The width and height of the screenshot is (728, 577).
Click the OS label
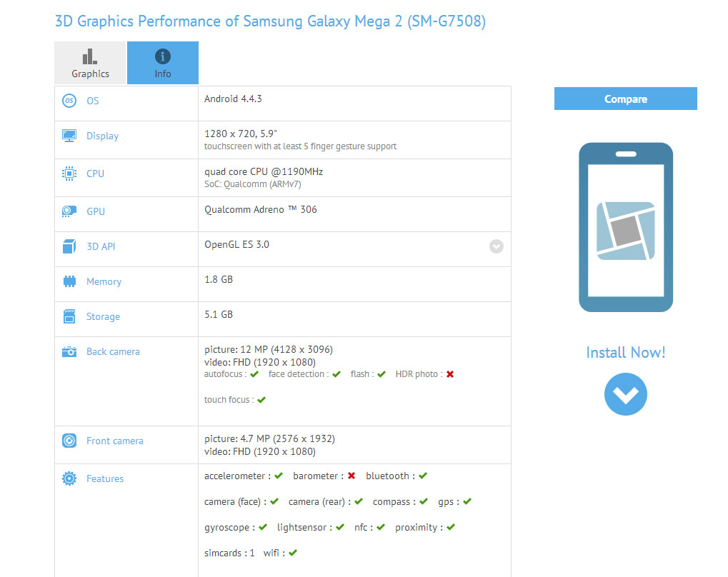pos(92,101)
